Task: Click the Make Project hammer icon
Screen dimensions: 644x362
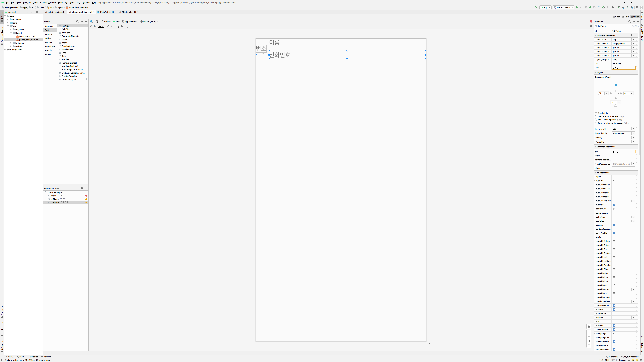Action: click(536, 7)
